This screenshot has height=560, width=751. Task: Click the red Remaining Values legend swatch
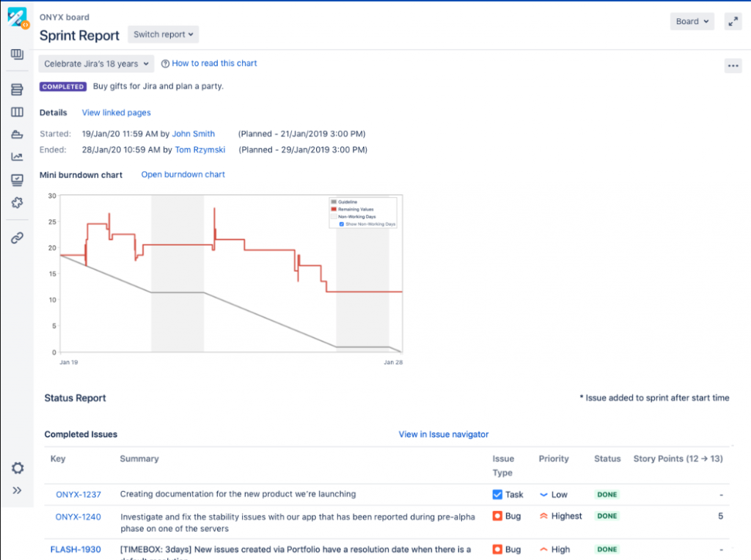pyautogui.click(x=334, y=210)
